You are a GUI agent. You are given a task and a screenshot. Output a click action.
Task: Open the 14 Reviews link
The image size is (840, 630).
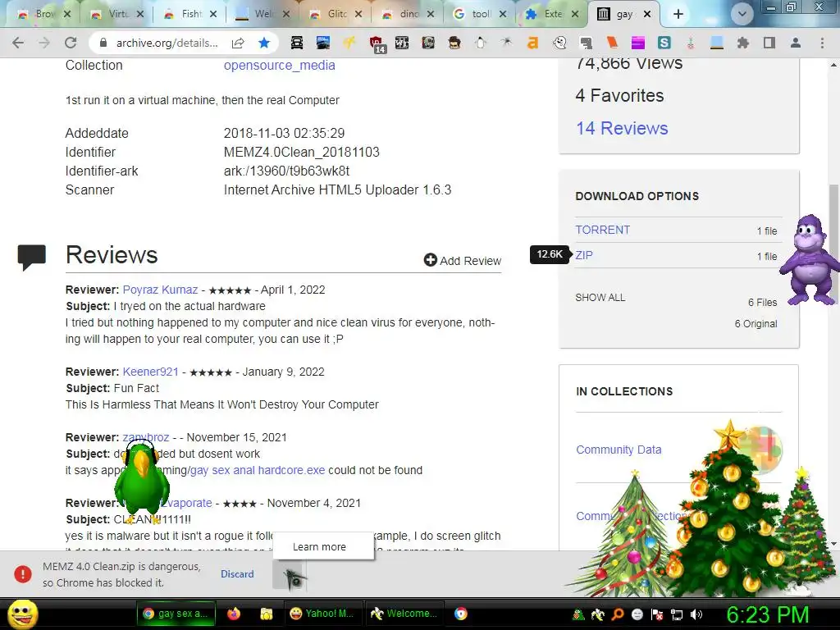[622, 129]
